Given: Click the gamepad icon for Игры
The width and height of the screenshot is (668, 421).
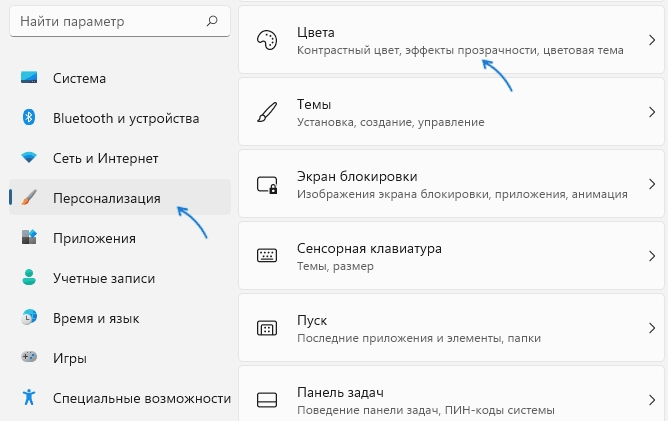Looking at the screenshot, I should coord(29,357).
